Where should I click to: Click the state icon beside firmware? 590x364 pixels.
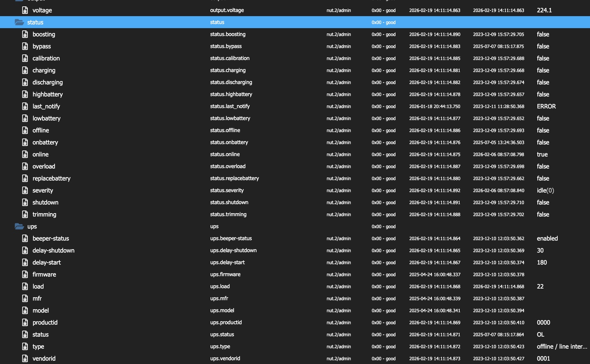point(25,274)
